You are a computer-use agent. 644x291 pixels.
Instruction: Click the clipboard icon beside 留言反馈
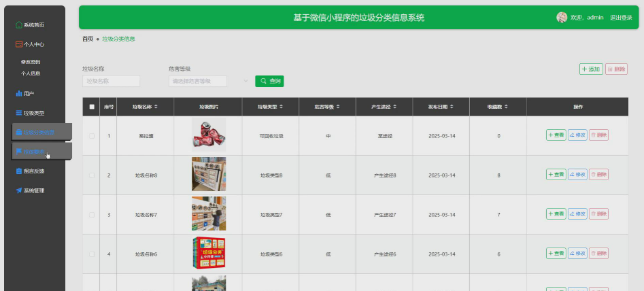[x=18, y=171]
